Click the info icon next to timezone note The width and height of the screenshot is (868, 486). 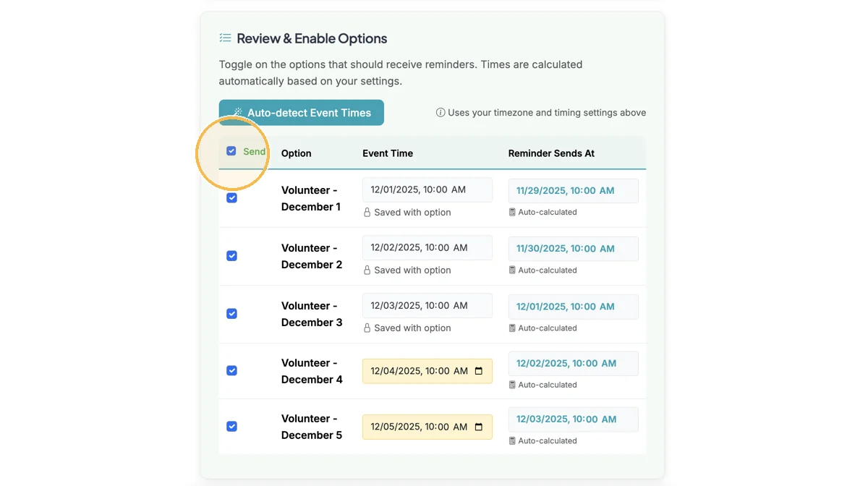(x=441, y=112)
